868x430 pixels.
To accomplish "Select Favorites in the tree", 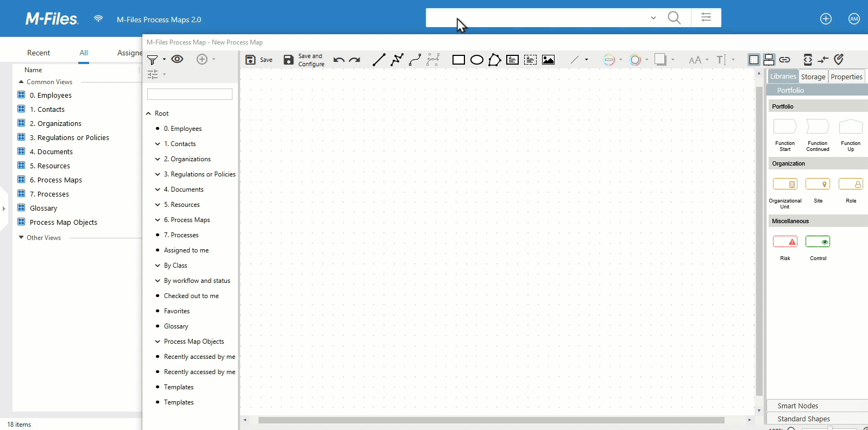I will (177, 311).
